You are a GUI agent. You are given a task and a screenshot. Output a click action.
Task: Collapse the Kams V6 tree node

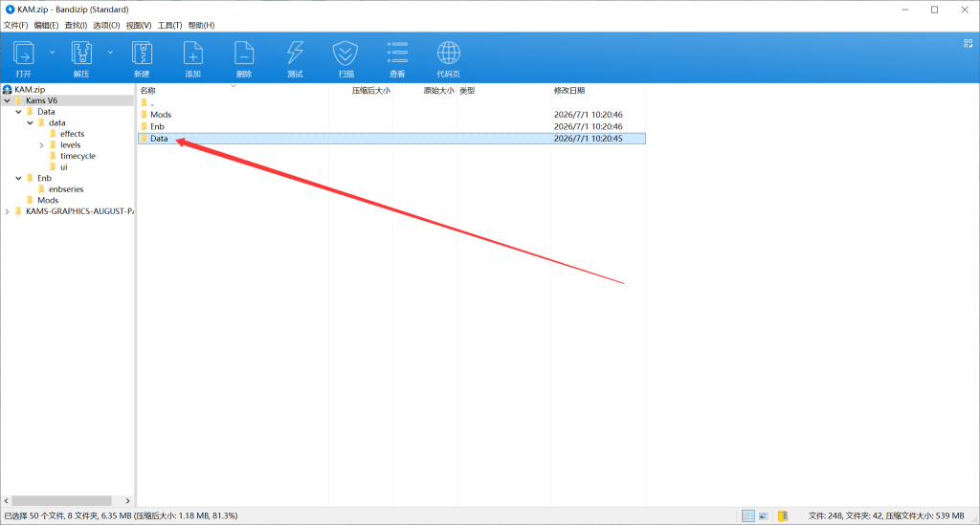point(7,100)
